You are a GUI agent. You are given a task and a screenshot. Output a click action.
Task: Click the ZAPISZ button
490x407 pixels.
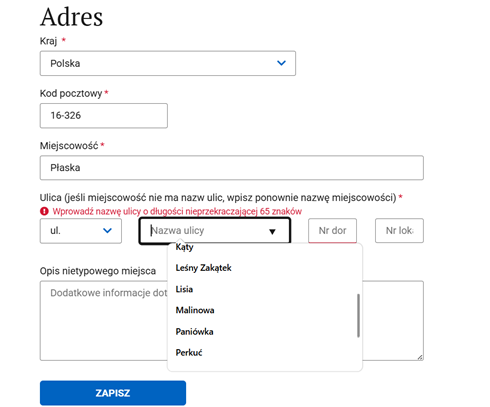113,393
